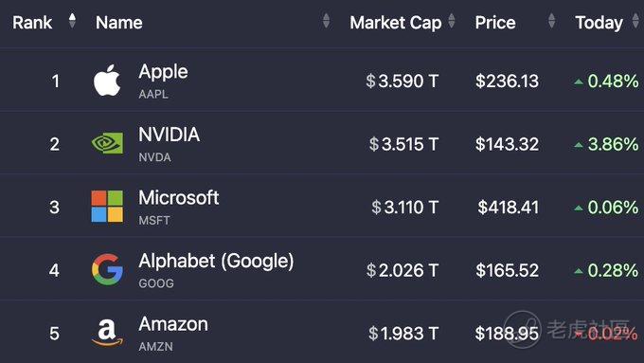The width and height of the screenshot is (644, 363).
Task: Sort table using Rank sort arrows
Action: 72,21
